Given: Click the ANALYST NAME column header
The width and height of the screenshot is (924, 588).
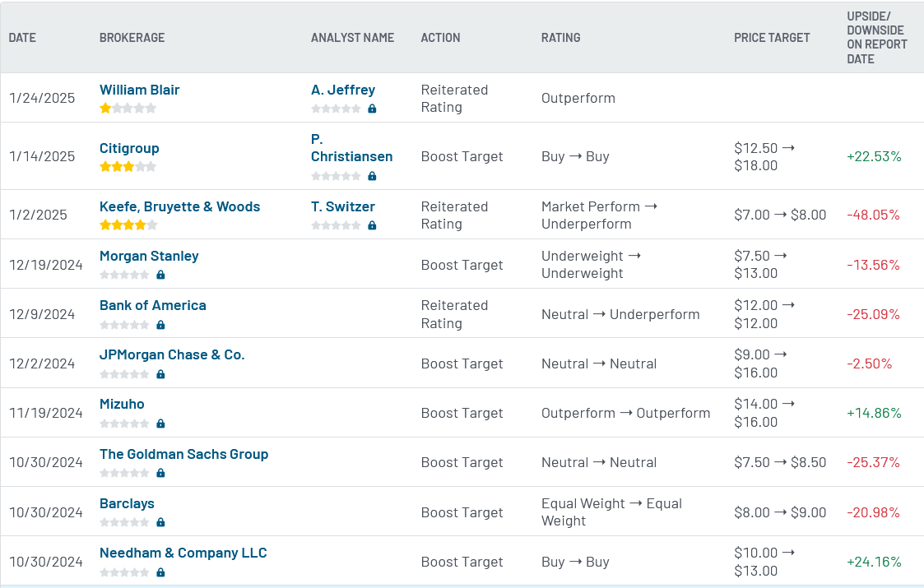Looking at the screenshot, I should tap(352, 38).
